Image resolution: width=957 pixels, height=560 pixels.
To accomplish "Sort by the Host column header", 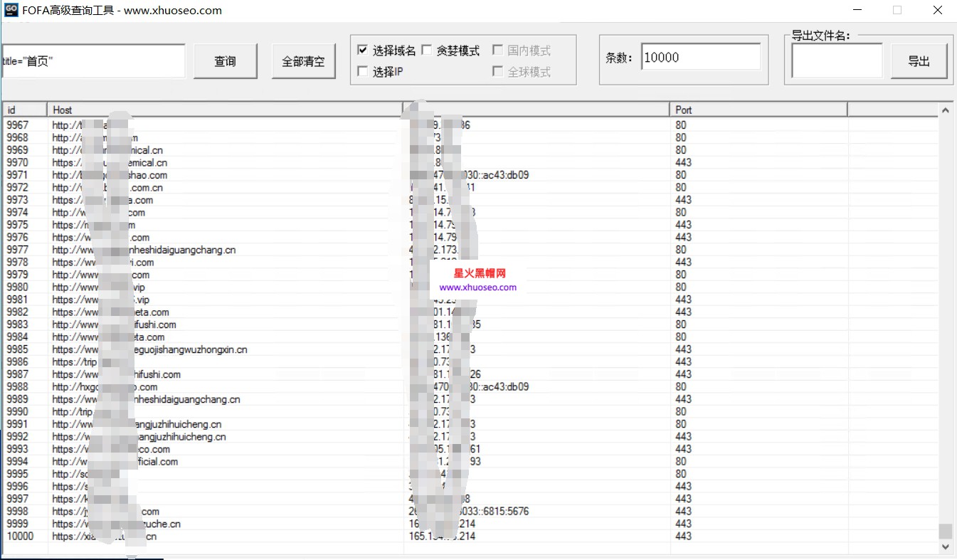I will point(225,110).
